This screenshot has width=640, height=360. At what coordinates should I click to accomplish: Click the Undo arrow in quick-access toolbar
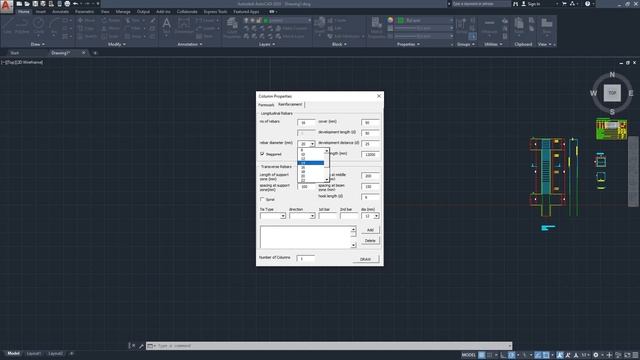[76, 4]
